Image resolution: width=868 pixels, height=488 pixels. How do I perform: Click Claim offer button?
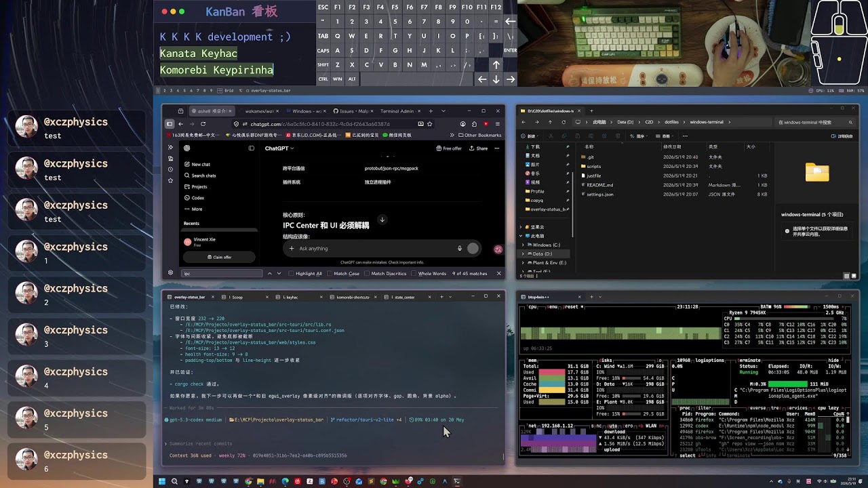[x=219, y=257]
